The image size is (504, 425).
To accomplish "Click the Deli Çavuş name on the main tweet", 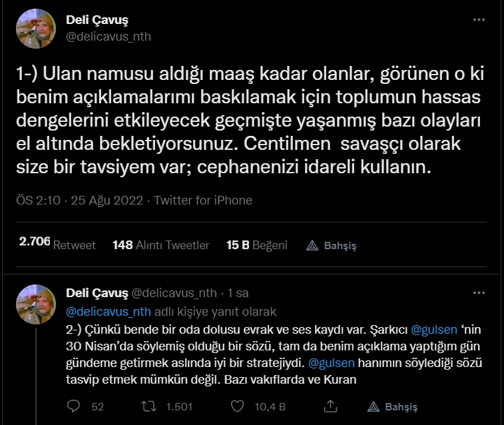I will pyautogui.click(x=97, y=20).
